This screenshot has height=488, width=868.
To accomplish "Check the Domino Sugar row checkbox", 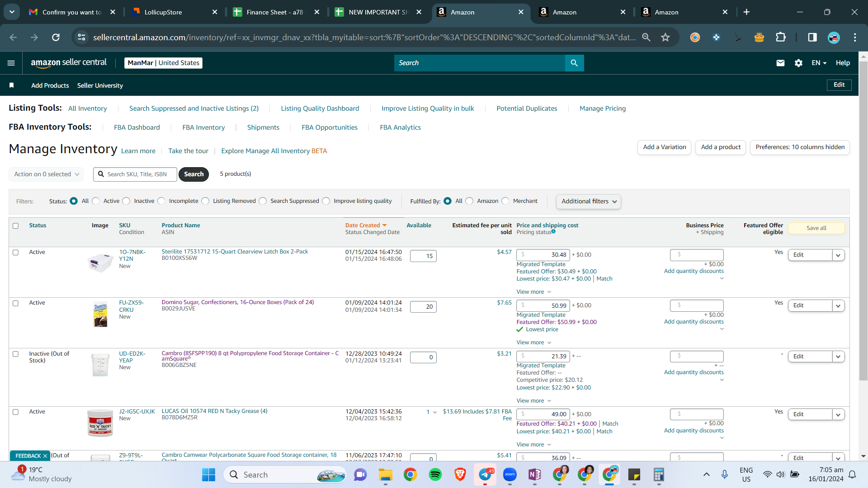I will (16, 303).
